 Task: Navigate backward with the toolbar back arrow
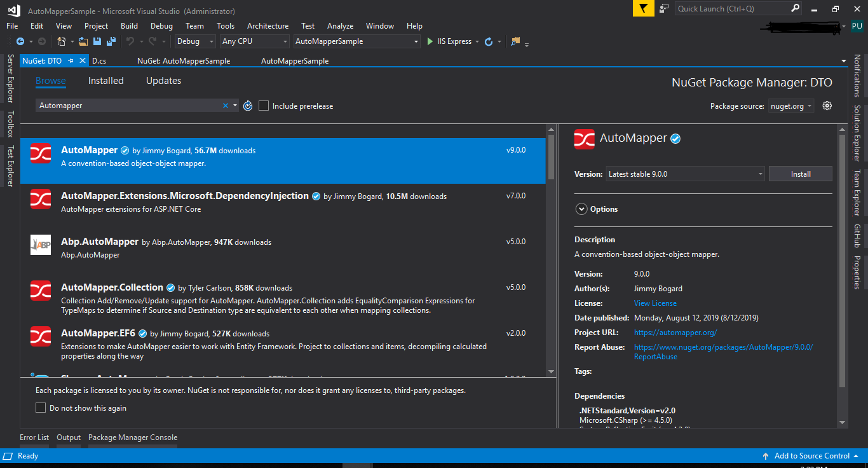[20, 41]
